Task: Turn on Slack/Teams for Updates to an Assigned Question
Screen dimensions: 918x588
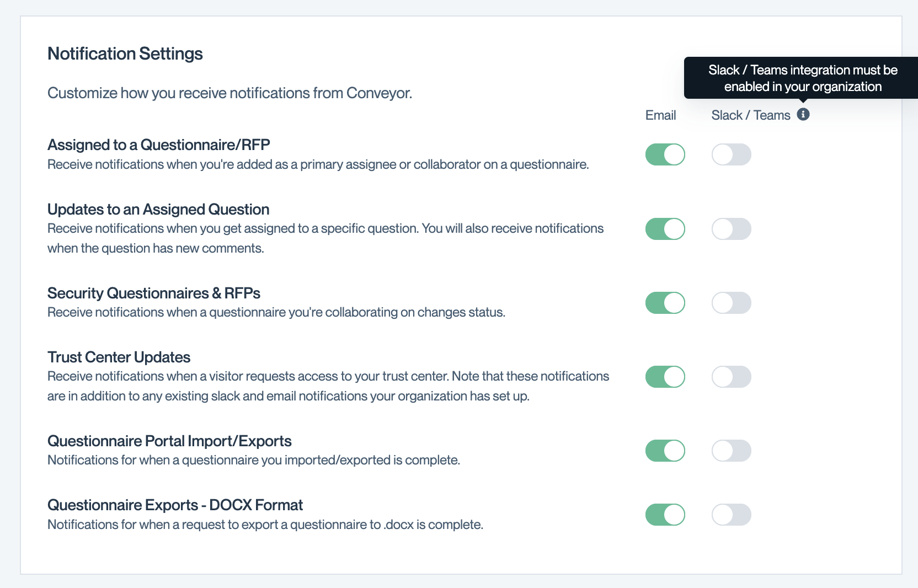Action: coord(732,229)
